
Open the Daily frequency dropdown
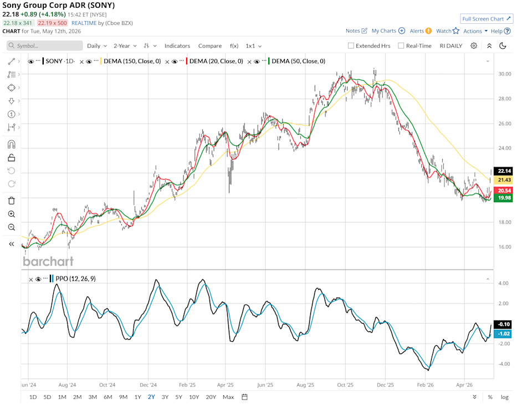[97, 46]
